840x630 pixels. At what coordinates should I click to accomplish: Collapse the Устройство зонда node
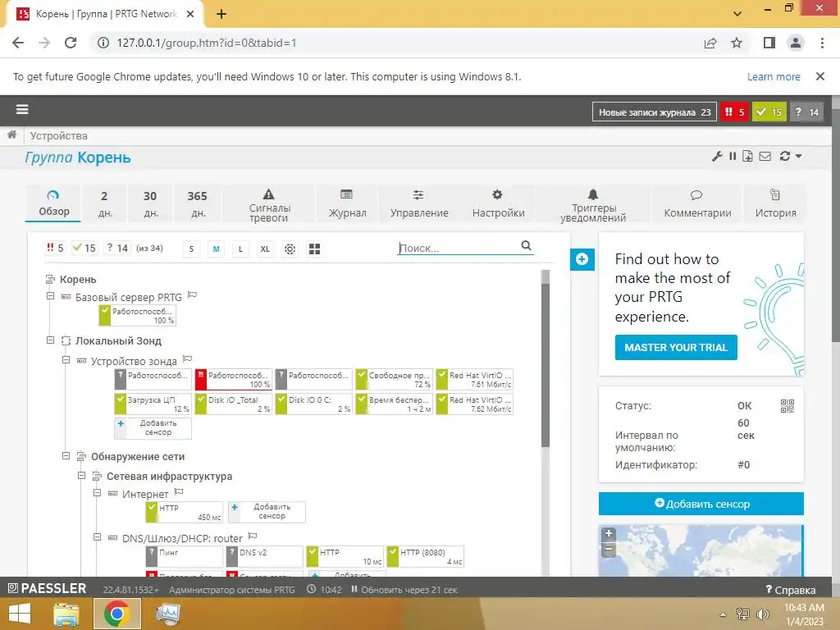[x=66, y=360]
